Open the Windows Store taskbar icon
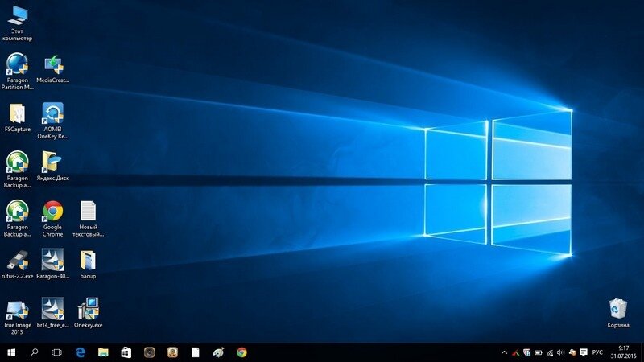Screen dimensions: 644x362 126,352
